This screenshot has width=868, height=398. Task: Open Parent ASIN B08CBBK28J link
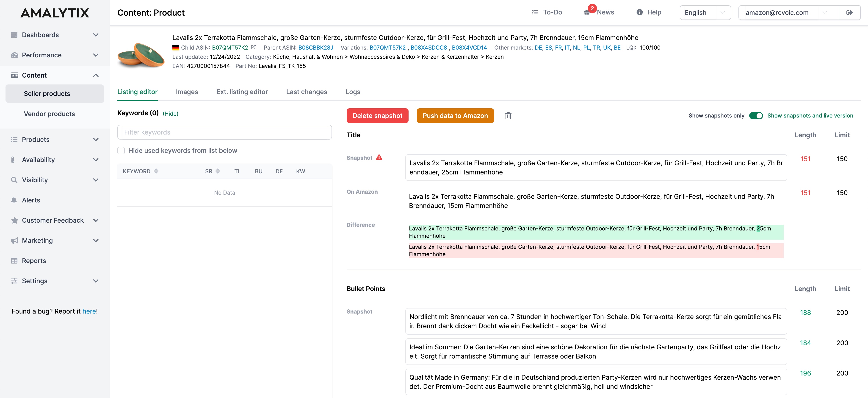point(315,48)
